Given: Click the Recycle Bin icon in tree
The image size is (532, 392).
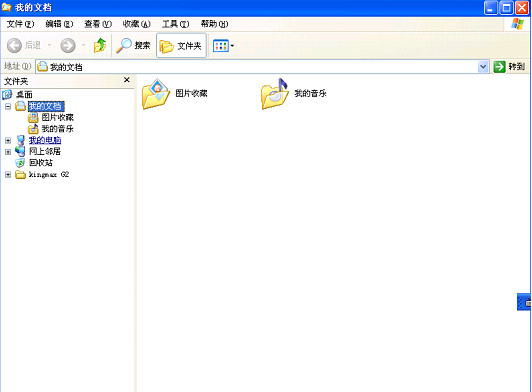Looking at the screenshot, I should click(x=20, y=163).
